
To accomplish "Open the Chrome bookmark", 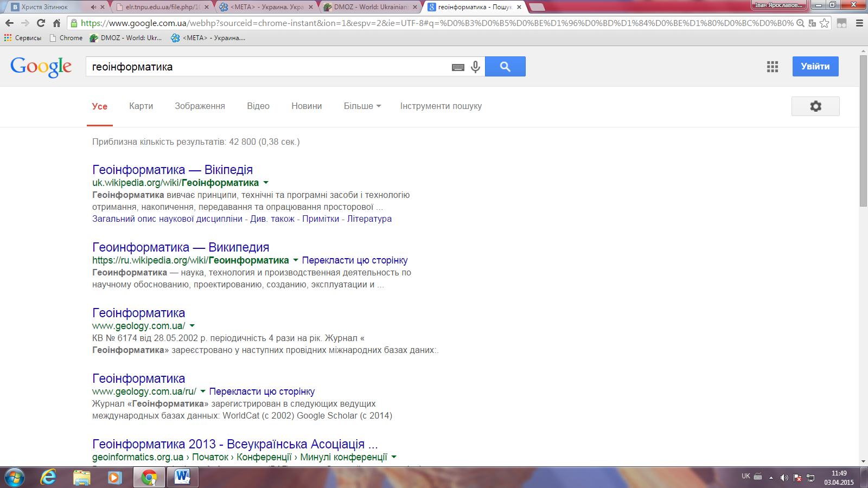I will pos(66,38).
